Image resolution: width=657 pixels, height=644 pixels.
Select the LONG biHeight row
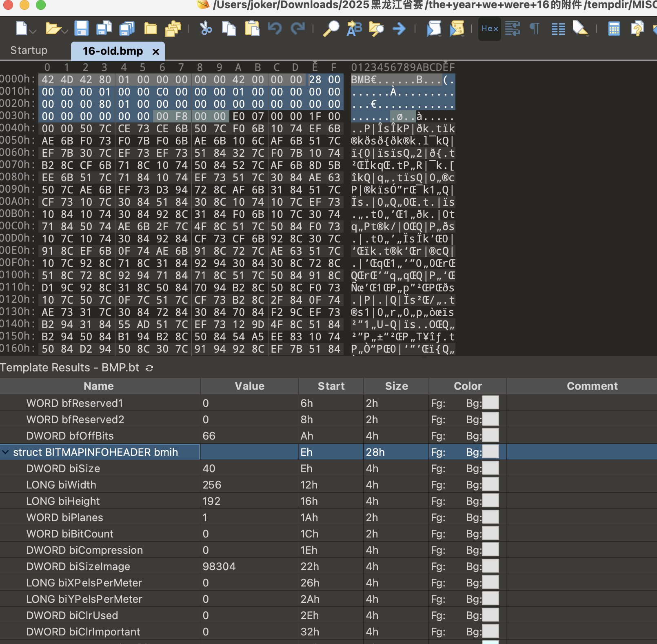coord(328,501)
